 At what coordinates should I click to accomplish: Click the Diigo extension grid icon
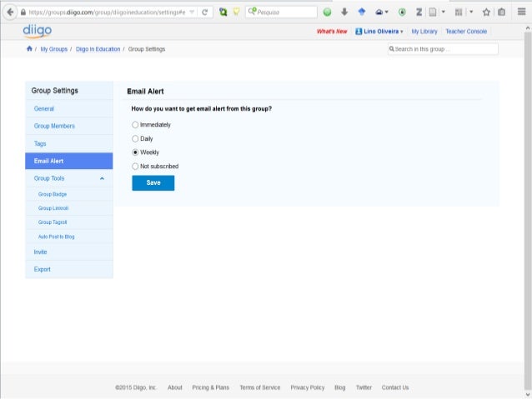pyautogui.click(x=459, y=12)
